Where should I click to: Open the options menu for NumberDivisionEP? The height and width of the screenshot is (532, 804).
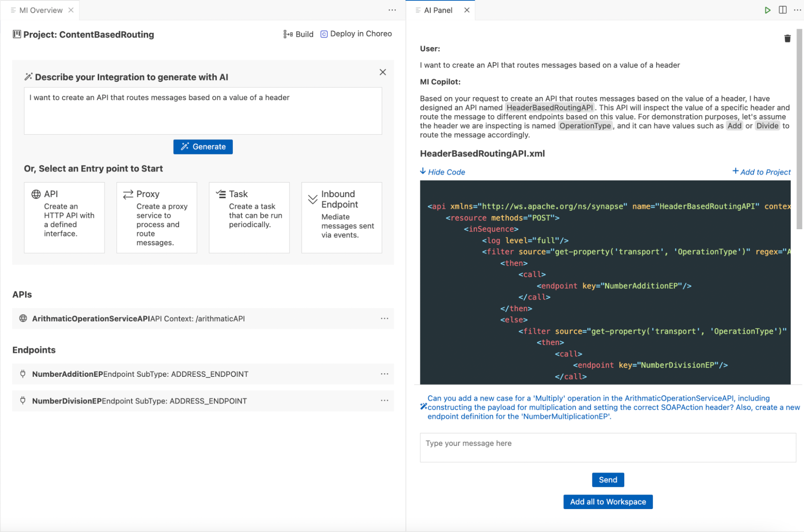[384, 401]
